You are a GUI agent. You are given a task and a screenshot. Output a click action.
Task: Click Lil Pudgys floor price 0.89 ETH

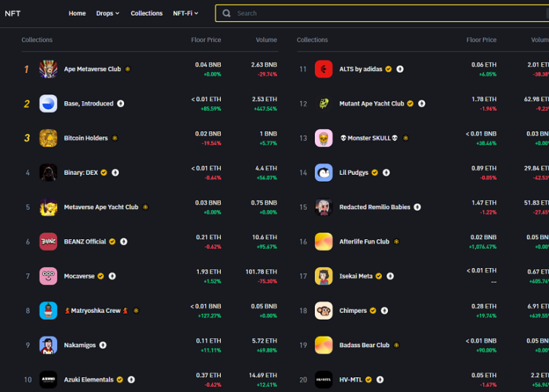click(x=484, y=168)
